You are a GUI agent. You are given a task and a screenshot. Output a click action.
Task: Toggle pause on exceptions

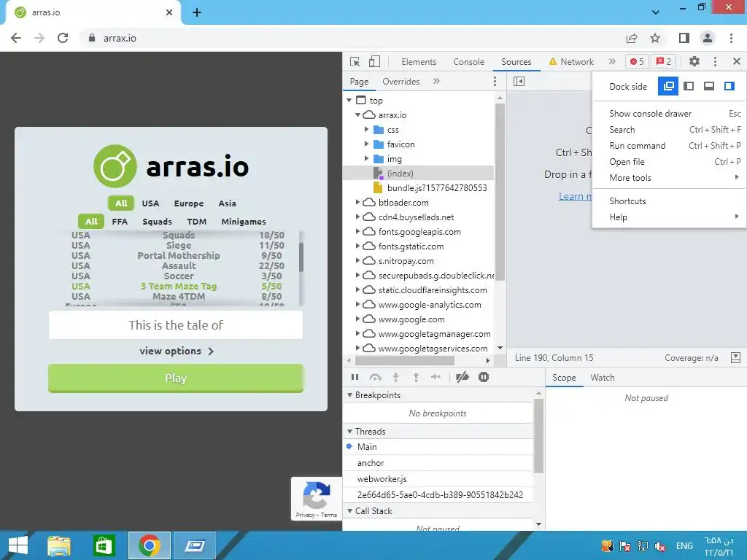tap(484, 377)
